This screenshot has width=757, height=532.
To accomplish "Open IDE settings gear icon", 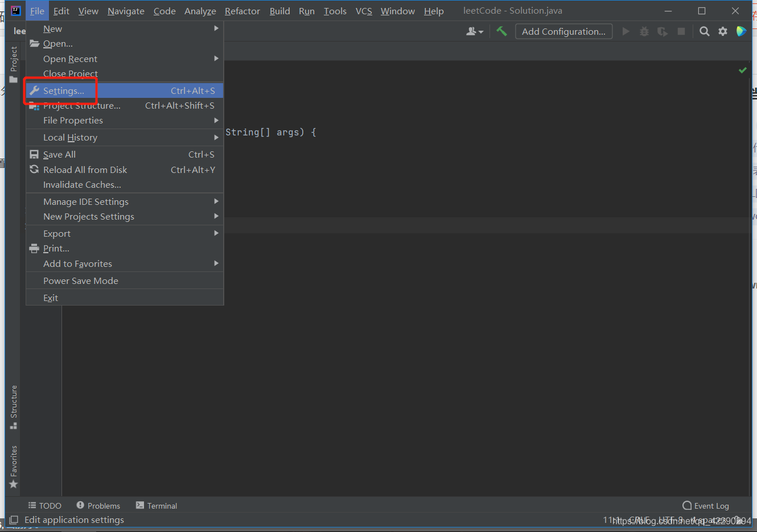I will pos(723,31).
